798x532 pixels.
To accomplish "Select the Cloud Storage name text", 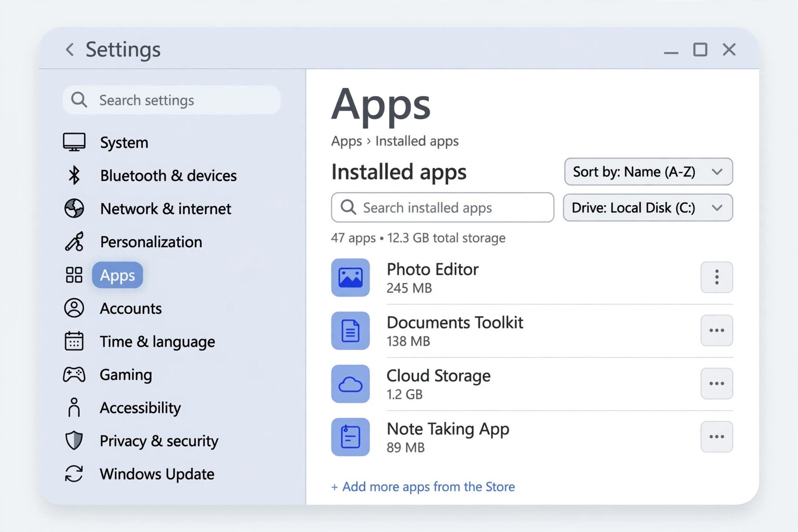I will coord(438,375).
